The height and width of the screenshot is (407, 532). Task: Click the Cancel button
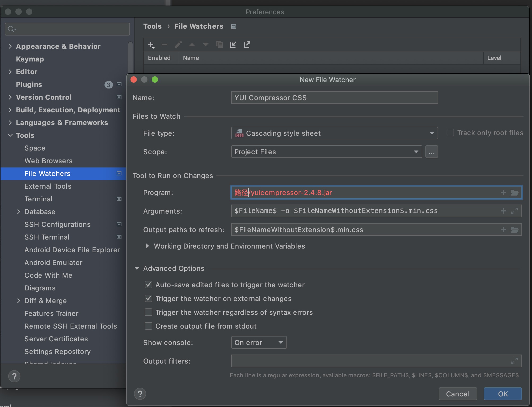pos(457,393)
